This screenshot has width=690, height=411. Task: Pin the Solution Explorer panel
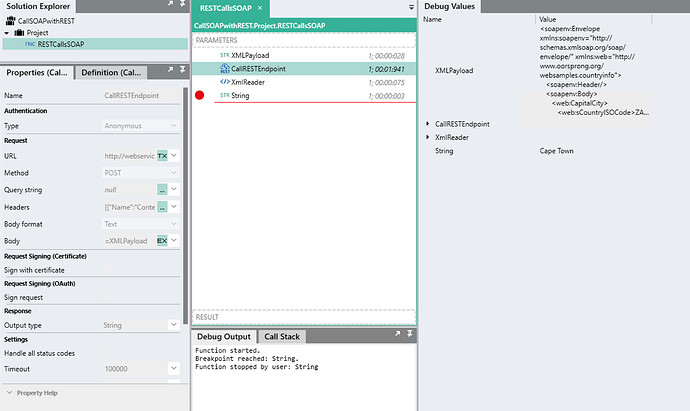[182, 4]
